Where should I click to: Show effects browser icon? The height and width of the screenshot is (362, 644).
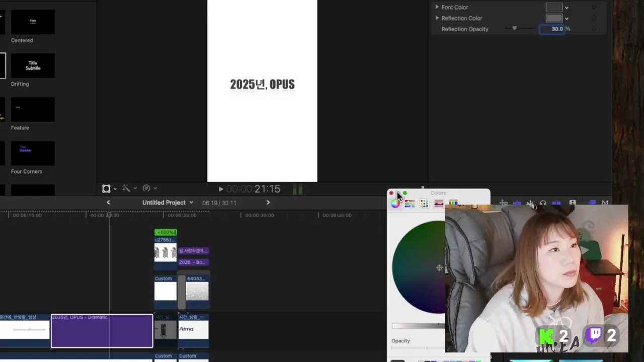click(x=592, y=203)
